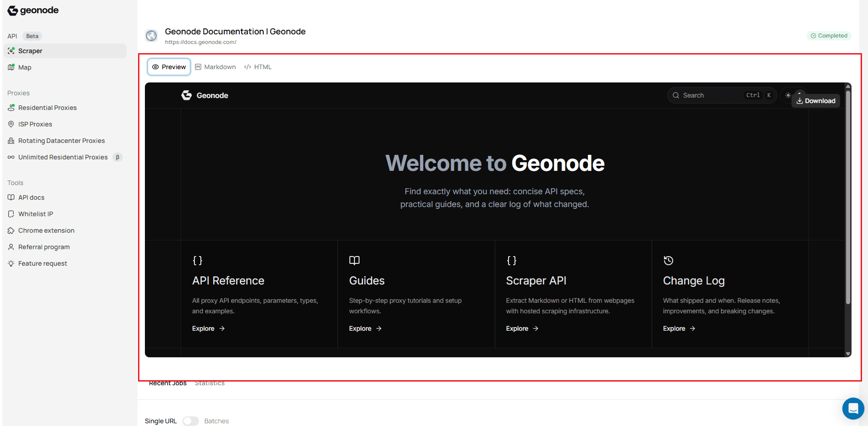Click the API docs book icon
Viewport: 868px width, 426px height.
tap(11, 197)
